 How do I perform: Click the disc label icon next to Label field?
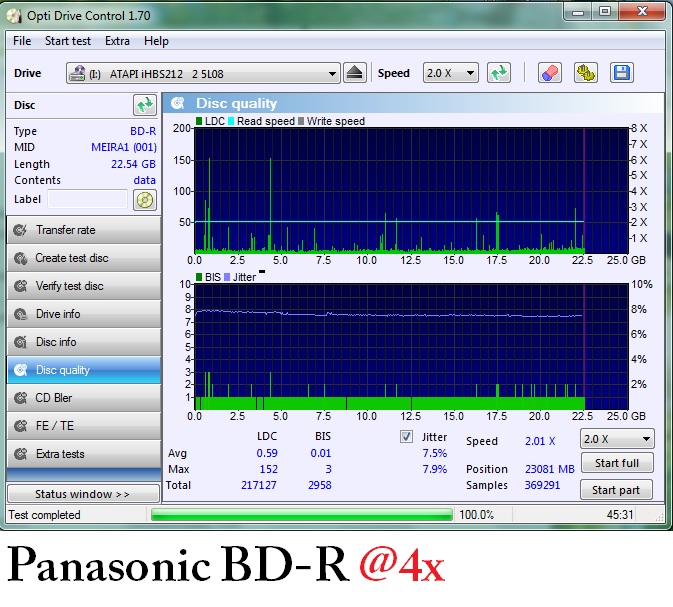click(x=145, y=200)
